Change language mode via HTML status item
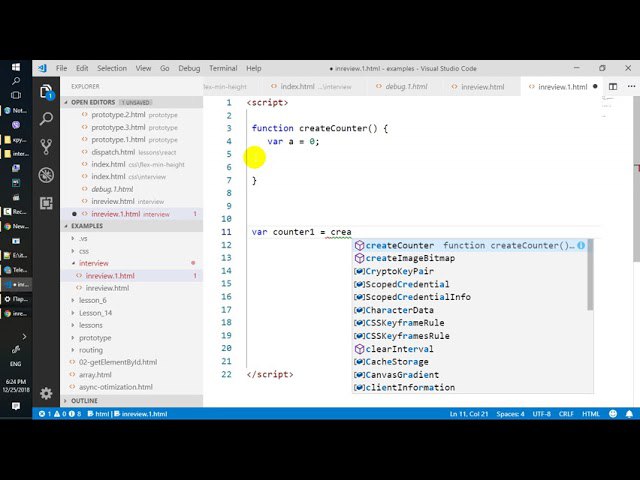 591,414
